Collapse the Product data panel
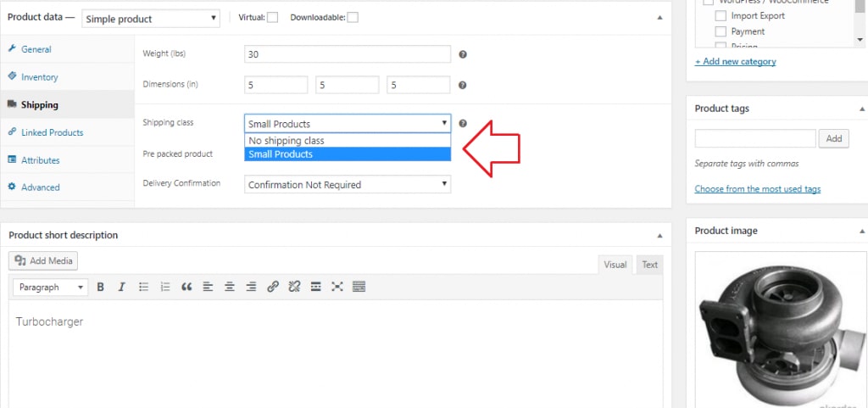This screenshot has width=868, height=408. click(659, 18)
